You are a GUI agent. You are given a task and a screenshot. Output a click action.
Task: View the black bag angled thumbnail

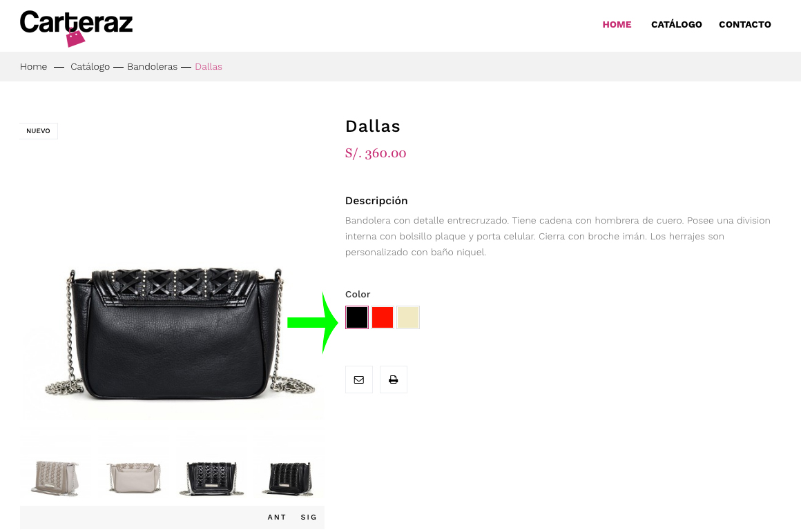[x=289, y=477]
